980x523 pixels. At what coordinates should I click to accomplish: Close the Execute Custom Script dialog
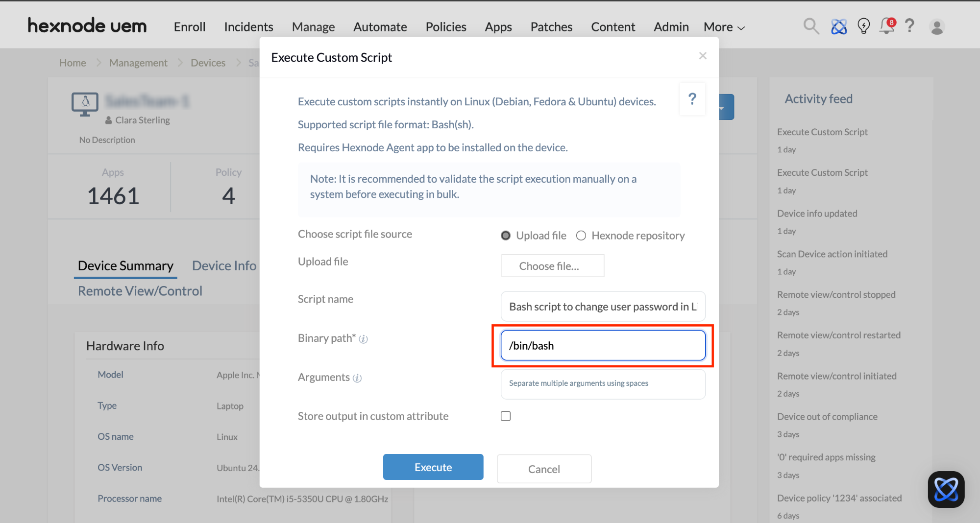coord(703,56)
